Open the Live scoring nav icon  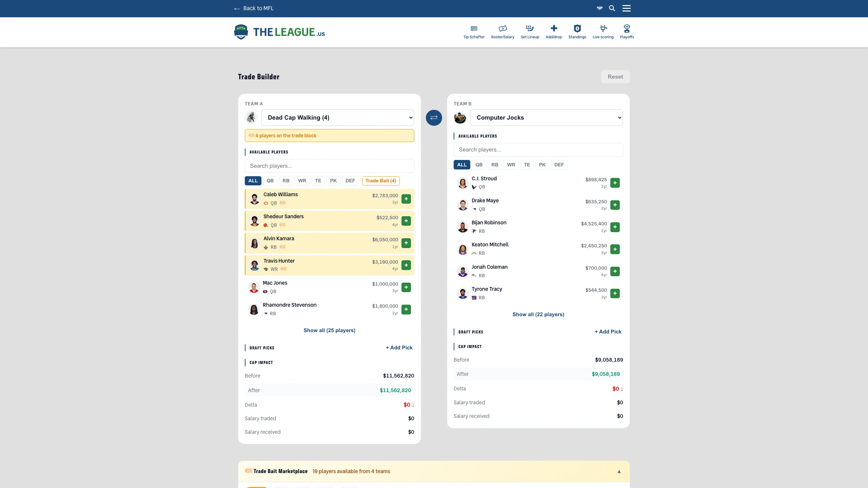point(603,32)
